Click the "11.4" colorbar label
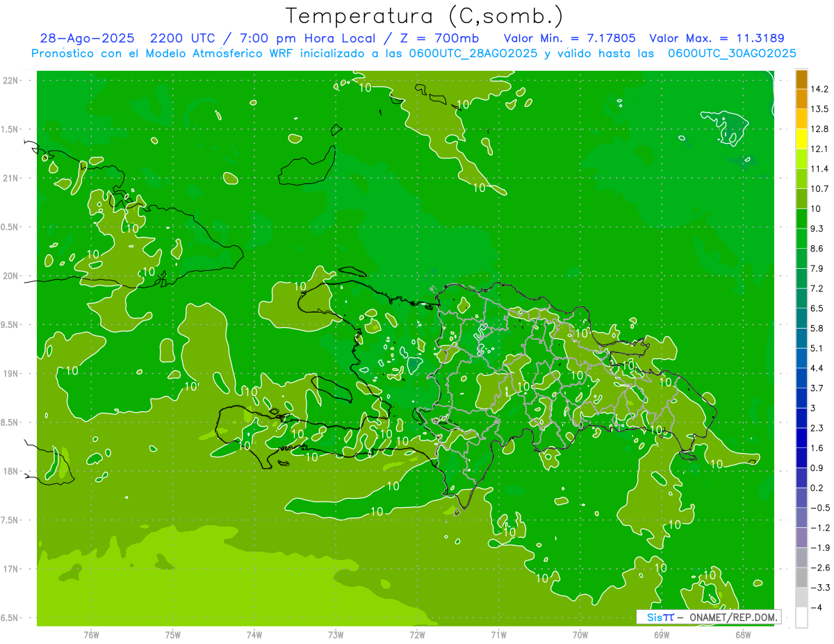 pyautogui.click(x=819, y=169)
